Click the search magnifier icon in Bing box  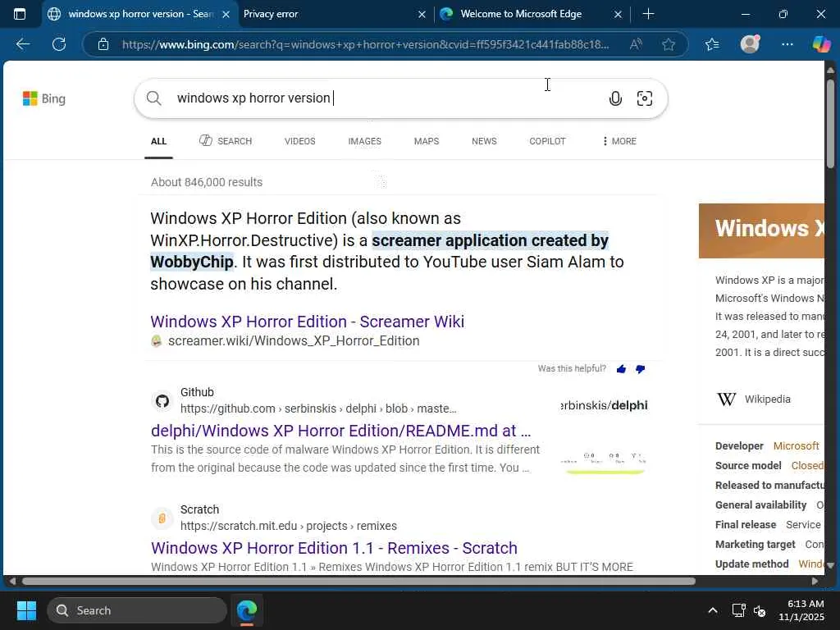tap(153, 98)
